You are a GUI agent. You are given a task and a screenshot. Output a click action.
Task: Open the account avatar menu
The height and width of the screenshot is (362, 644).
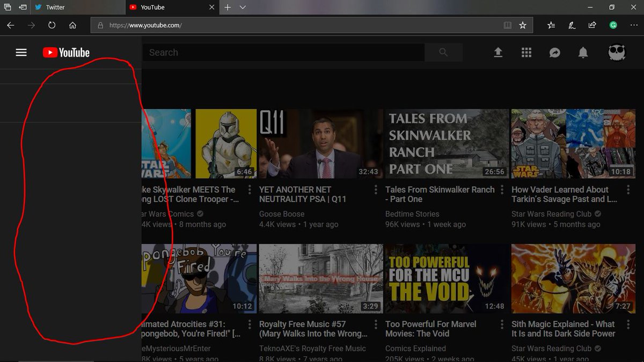[617, 52]
